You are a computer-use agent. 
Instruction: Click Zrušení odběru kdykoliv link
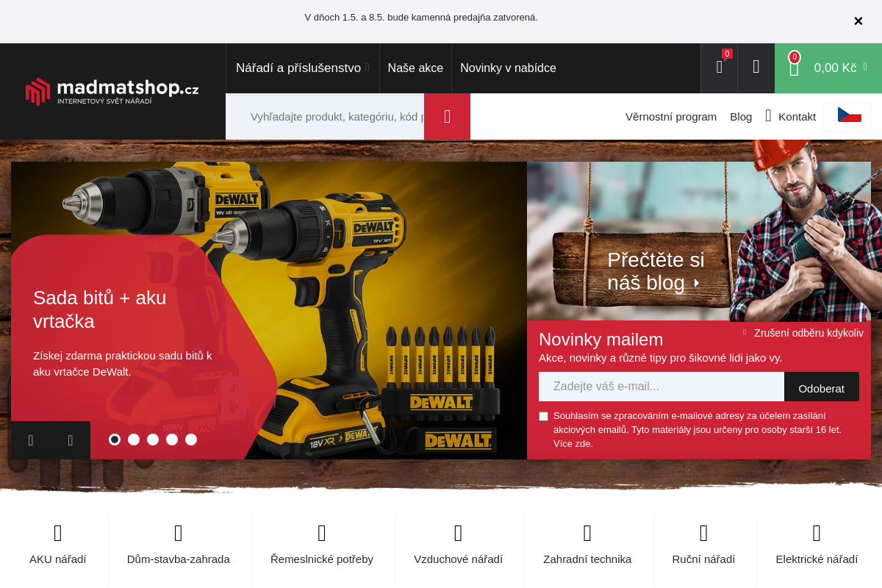coord(808,333)
